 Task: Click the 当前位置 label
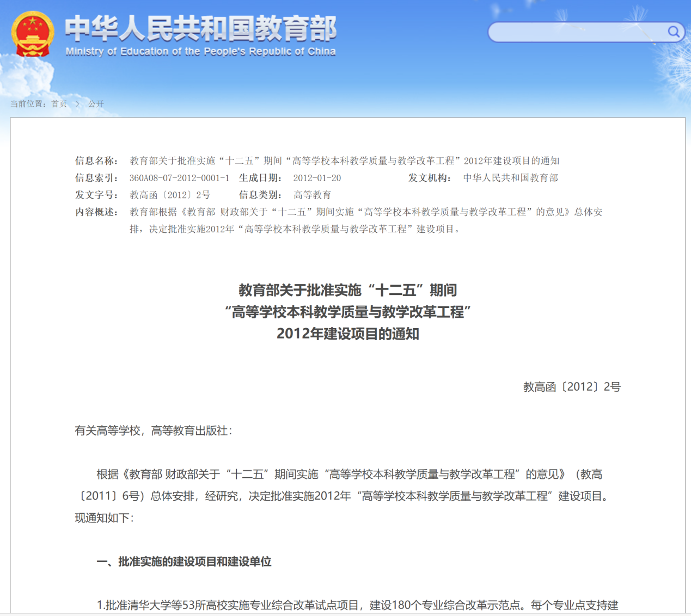[27, 104]
